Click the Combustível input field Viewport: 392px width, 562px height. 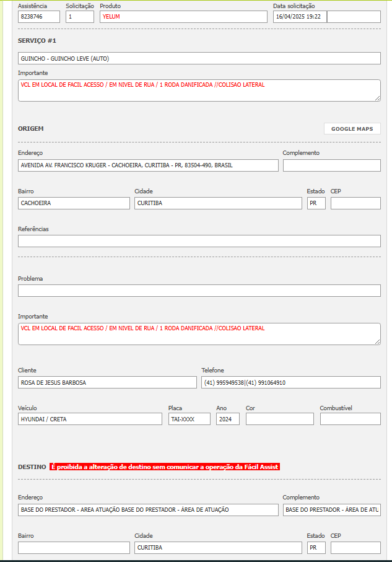tap(351, 419)
